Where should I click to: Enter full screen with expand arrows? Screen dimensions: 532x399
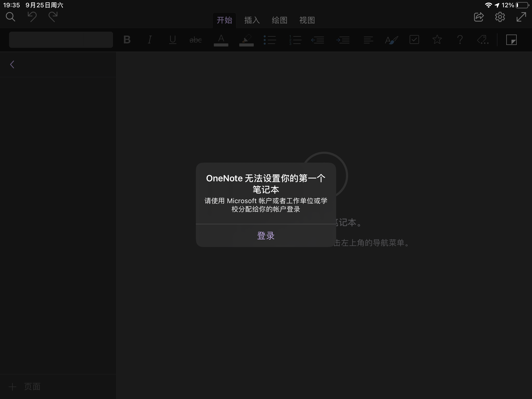coord(521,17)
